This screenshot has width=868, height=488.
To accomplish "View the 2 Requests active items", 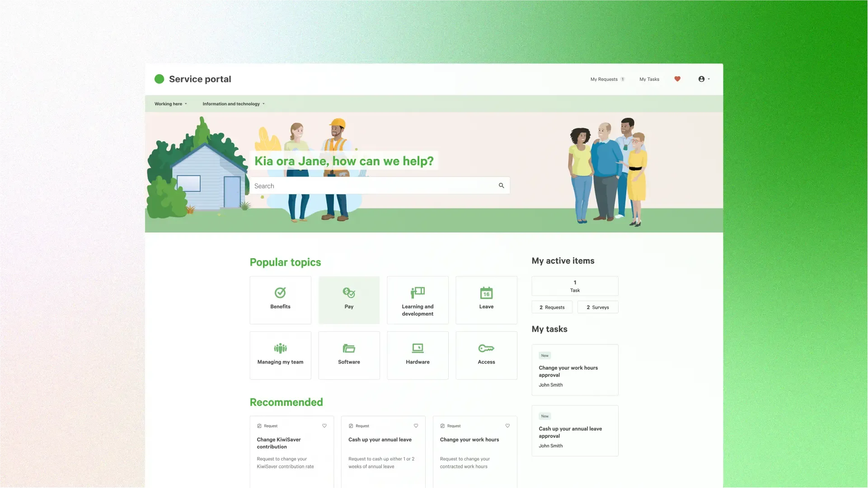I will coord(552,307).
